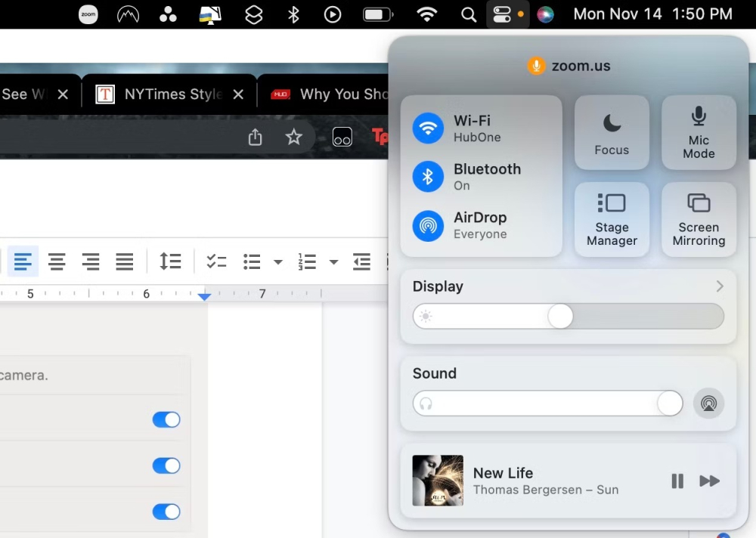
Task: Decrease the paragraph indent
Action: (361, 261)
